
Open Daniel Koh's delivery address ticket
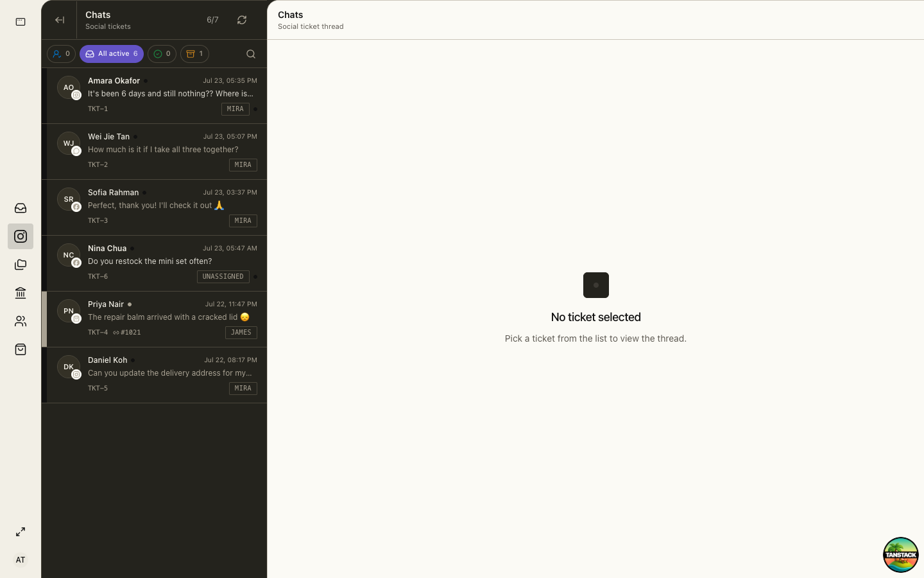(x=154, y=375)
